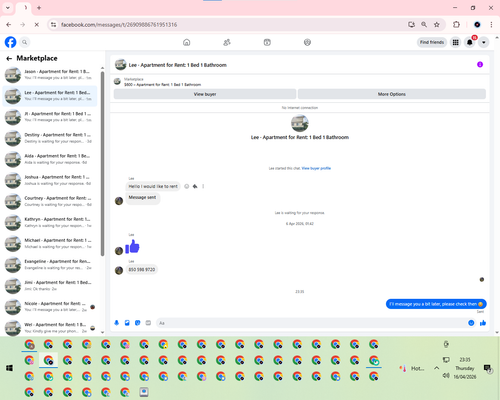500x400 pixels.
Task: Focus the message input field
Action: [312, 323]
